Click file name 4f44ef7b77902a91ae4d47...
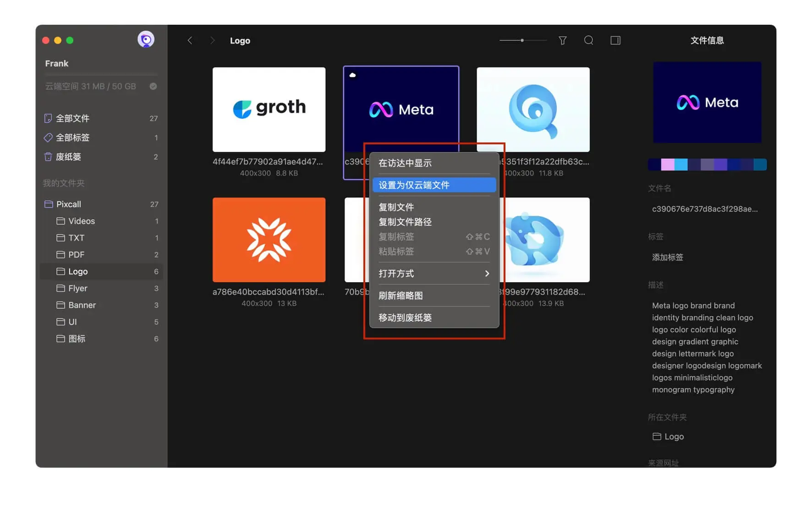812x514 pixels. tap(268, 161)
